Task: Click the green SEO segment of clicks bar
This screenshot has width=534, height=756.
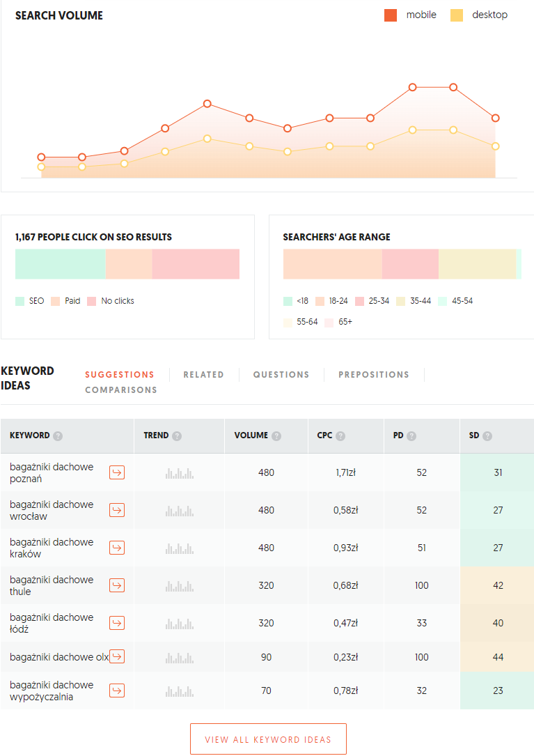Action: tap(61, 264)
